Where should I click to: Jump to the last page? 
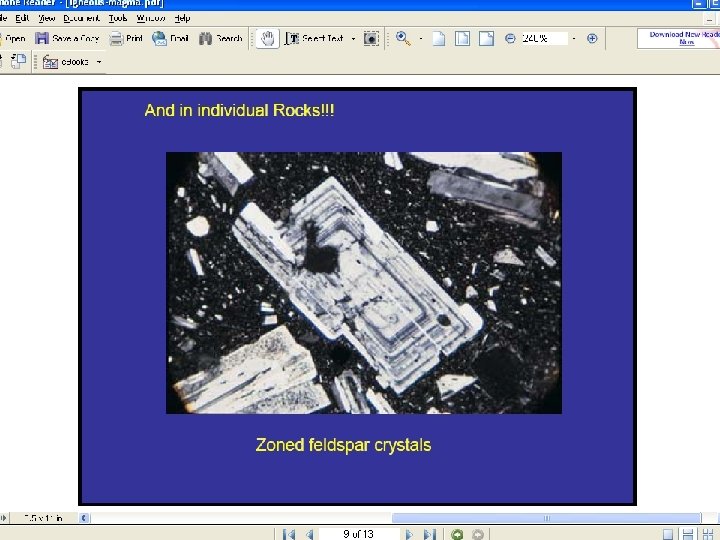[x=430, y=534]
